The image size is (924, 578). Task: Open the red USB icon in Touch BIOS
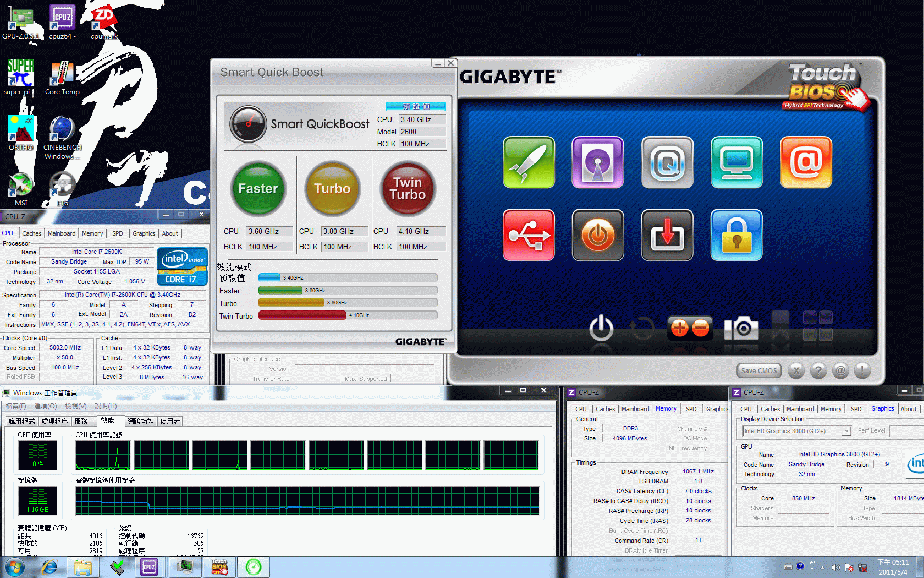click(x=529, y=235)
